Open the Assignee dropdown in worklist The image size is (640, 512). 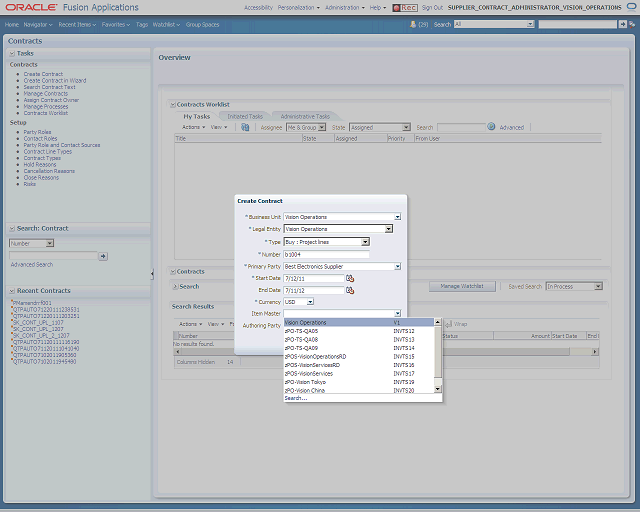(x=322, y=127)
